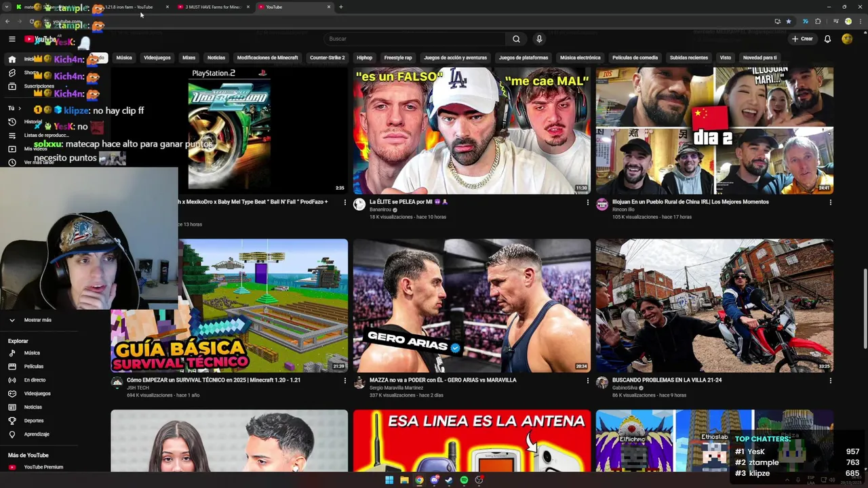This screenshot has height=488, width=868.
Task: Click the translate extension icon
Action: pyautogui.click(x=806, y=21)
